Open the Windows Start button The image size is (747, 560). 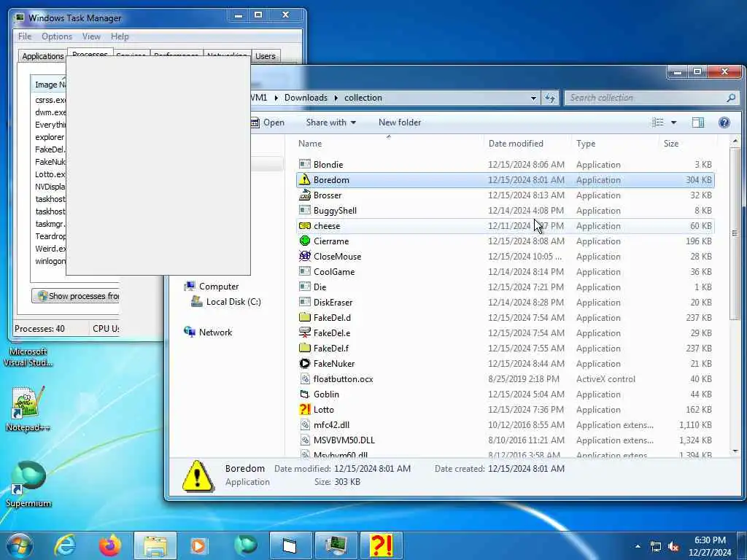pos(20,545)
